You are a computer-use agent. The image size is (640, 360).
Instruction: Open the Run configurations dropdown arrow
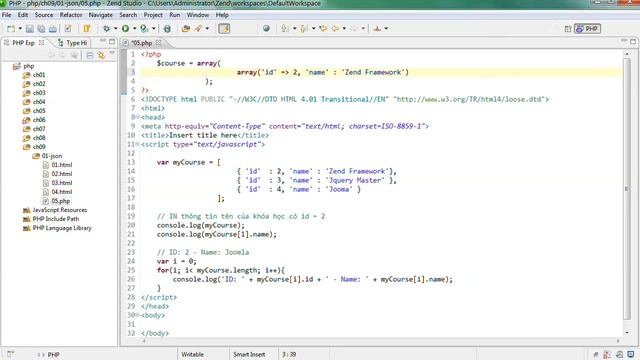click(x=134, y=29)
